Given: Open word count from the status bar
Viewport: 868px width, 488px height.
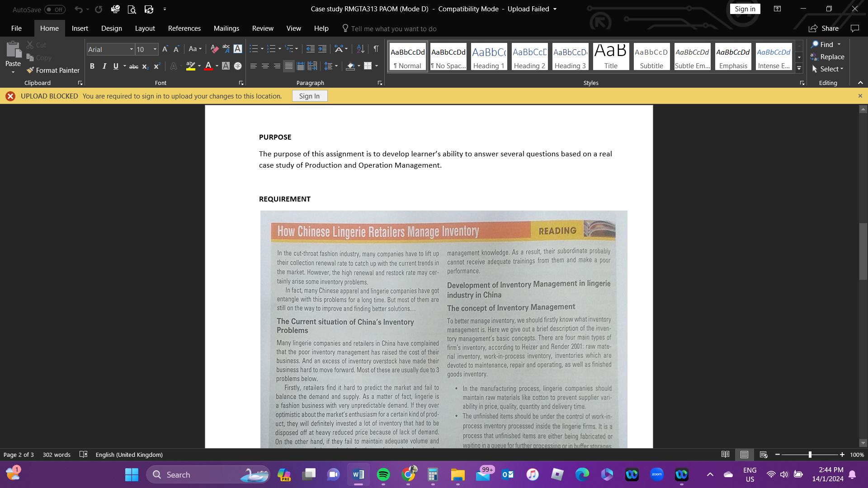Looking at the screenshot, I should tap(57, 455).
